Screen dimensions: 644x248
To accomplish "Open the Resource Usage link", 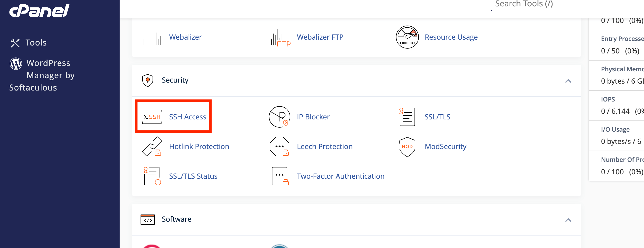I will click(451, 37).
